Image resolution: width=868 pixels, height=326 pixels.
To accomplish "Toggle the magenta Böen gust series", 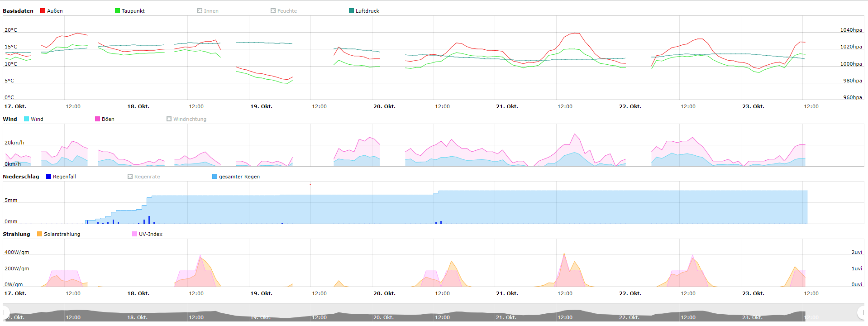I will tap(105, 119).
